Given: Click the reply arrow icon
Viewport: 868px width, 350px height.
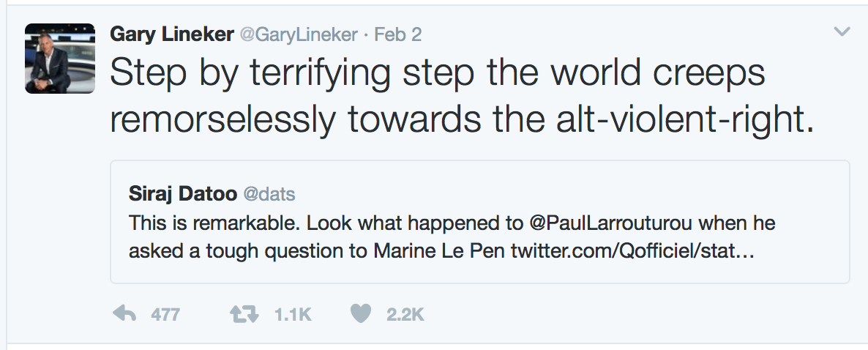Looking at the screenshot, I should click(125, 314).
